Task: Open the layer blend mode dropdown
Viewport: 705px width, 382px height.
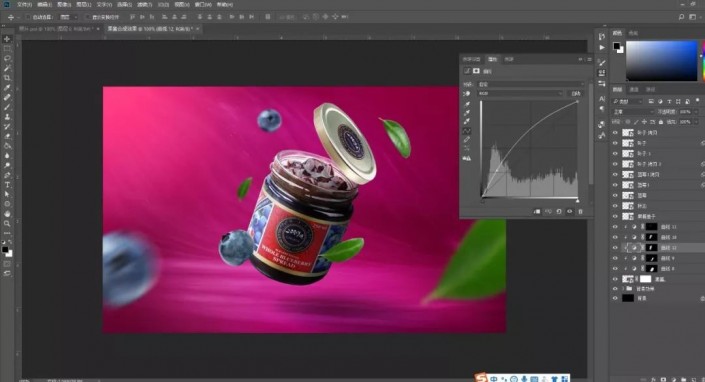Action: click(x=633, y=111)
